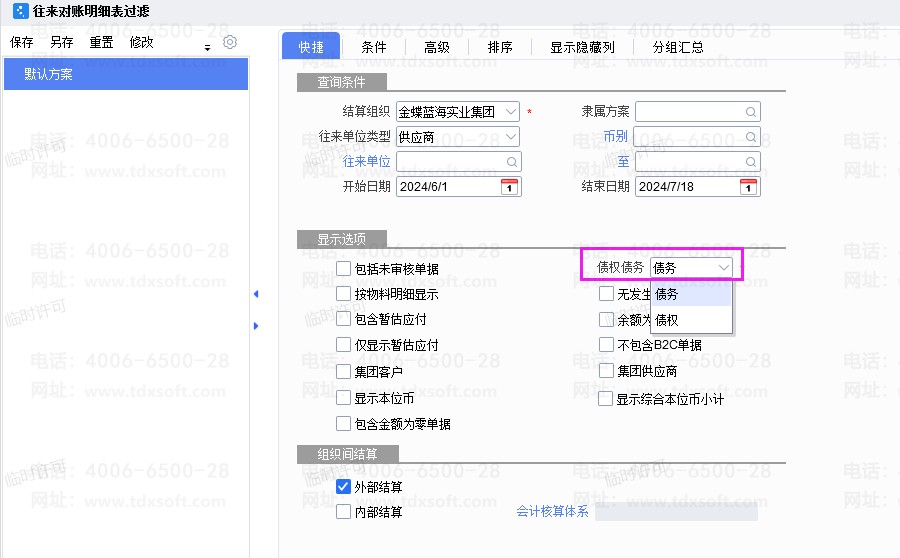The width and height of the screenshot is (900, 558).
Task: Collapse left panel with left arrow
Action: [255, 294]
